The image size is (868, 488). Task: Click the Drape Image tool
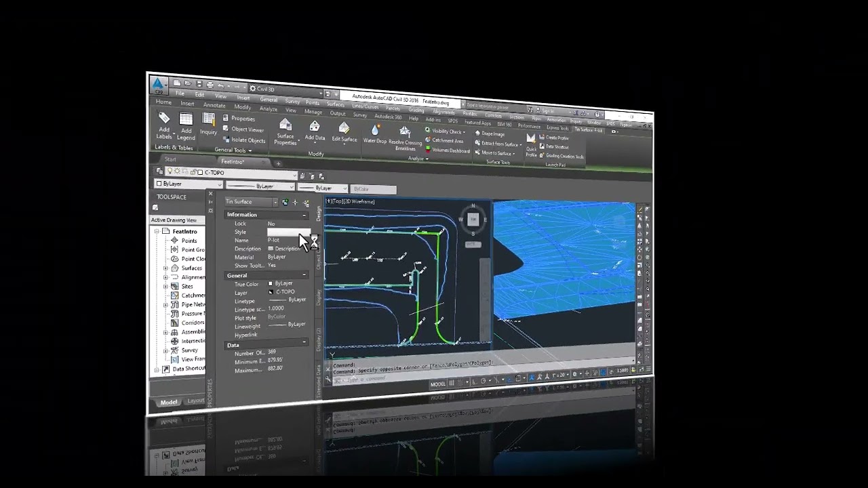(x=489, y=134)
